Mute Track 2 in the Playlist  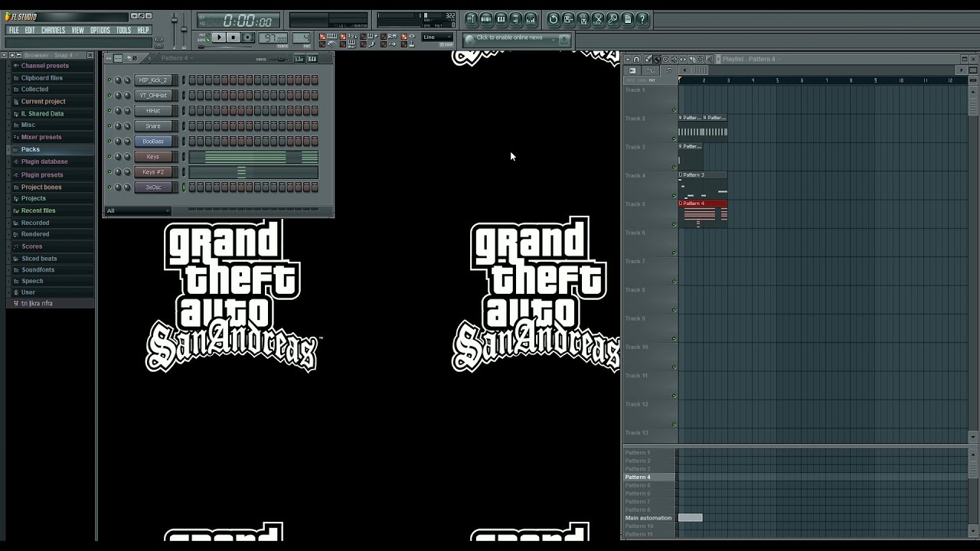(x=675, y=139)
